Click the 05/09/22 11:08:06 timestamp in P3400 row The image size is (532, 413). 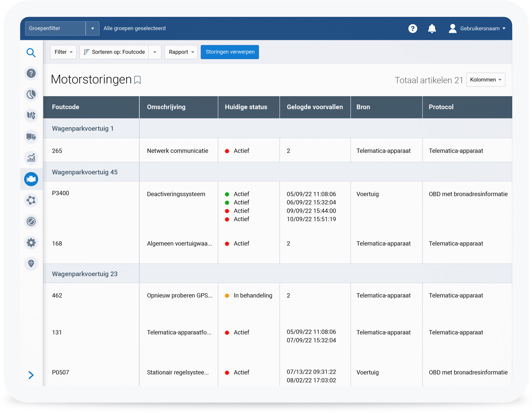(x=311, y=194)
